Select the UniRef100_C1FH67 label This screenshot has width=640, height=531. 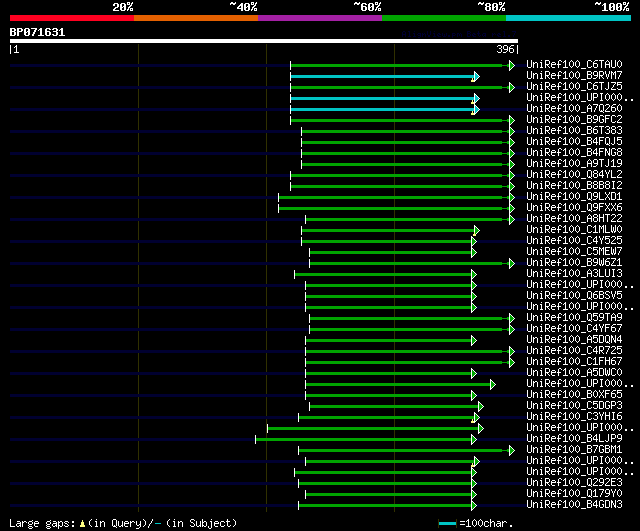tap(574, 362)
